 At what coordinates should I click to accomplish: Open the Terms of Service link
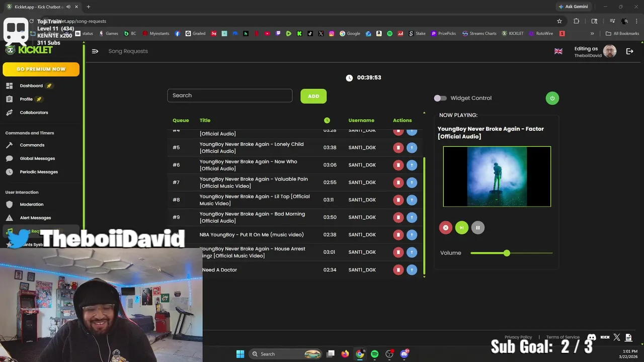tap(562, 337)
